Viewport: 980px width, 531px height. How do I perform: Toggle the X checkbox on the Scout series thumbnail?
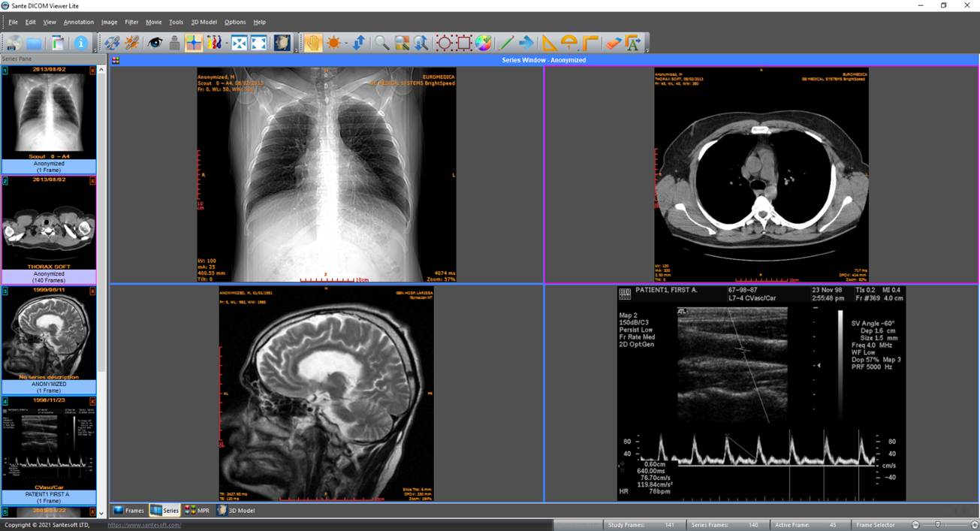(x=93, y=70)
